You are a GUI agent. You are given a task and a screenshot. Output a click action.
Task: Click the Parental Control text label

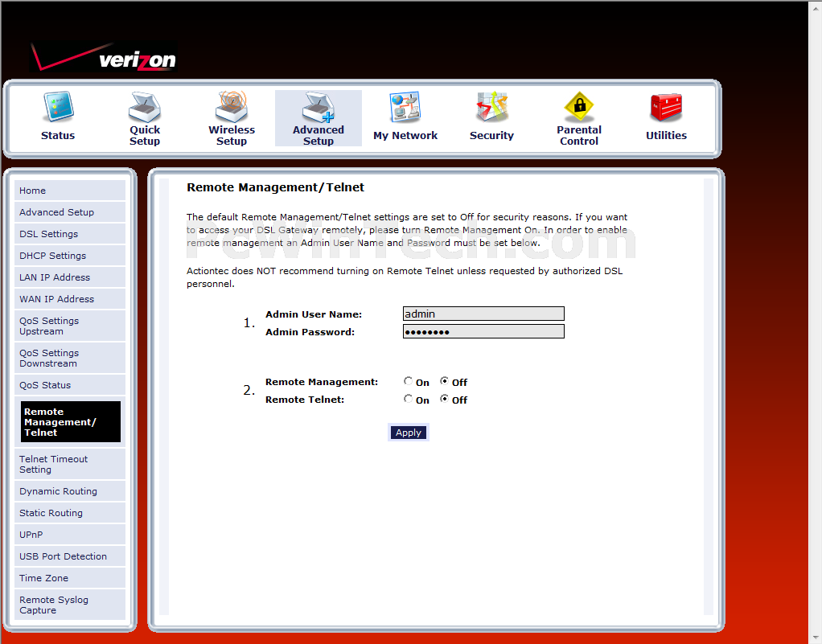(x=579, y=135)
